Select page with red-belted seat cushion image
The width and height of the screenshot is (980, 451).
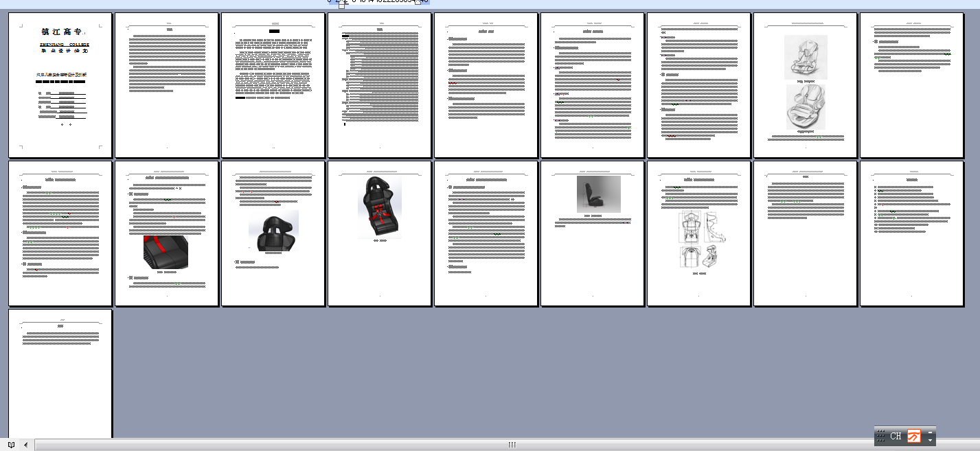click(x=167, y=233)
